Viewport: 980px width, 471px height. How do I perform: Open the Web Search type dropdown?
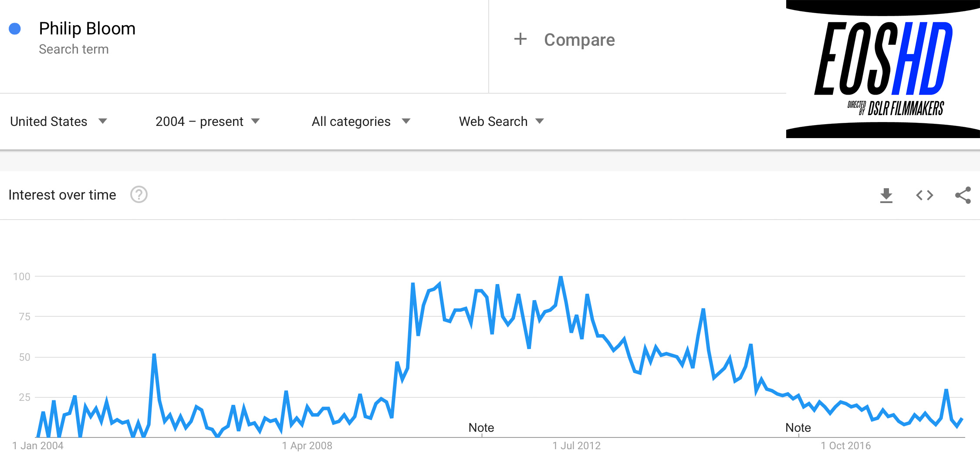tap(501, 121)
